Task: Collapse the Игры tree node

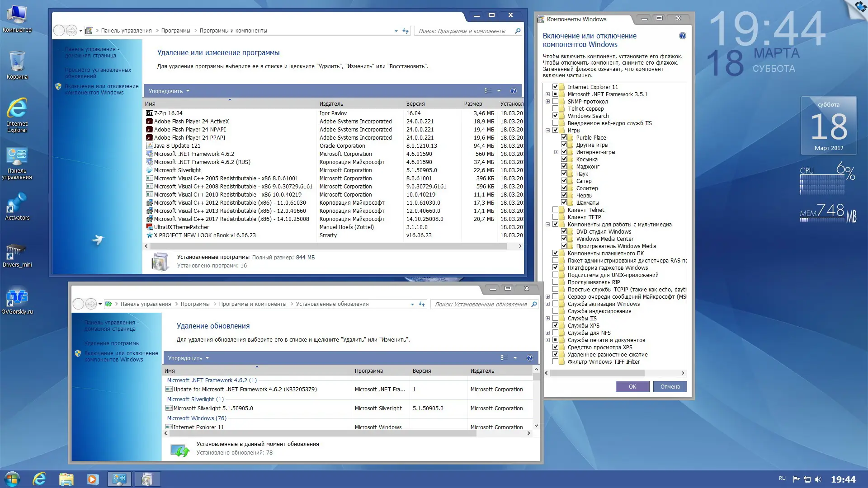Action: 547,131
